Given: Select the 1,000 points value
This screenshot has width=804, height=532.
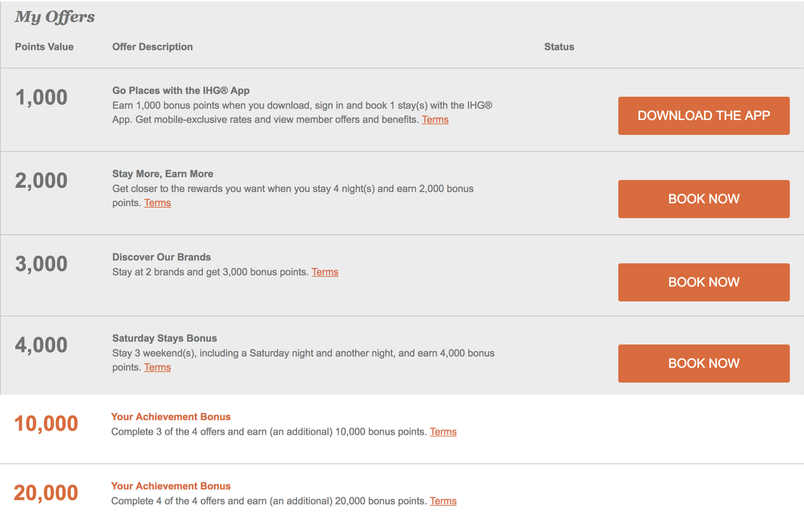Looking at the screenshot, I should pyautogui.click(x=41, y=97).
